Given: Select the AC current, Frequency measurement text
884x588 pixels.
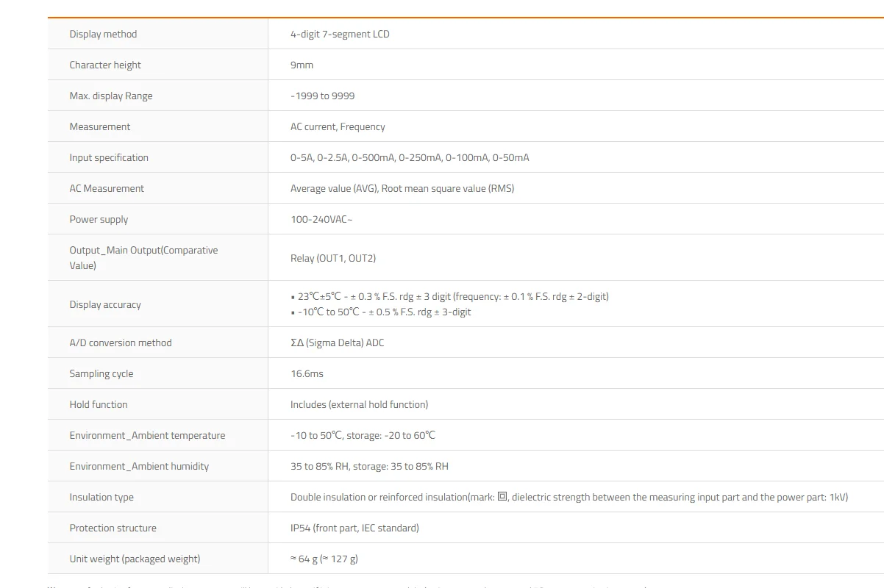Looking at the screenshot, I should click(338, 126).
